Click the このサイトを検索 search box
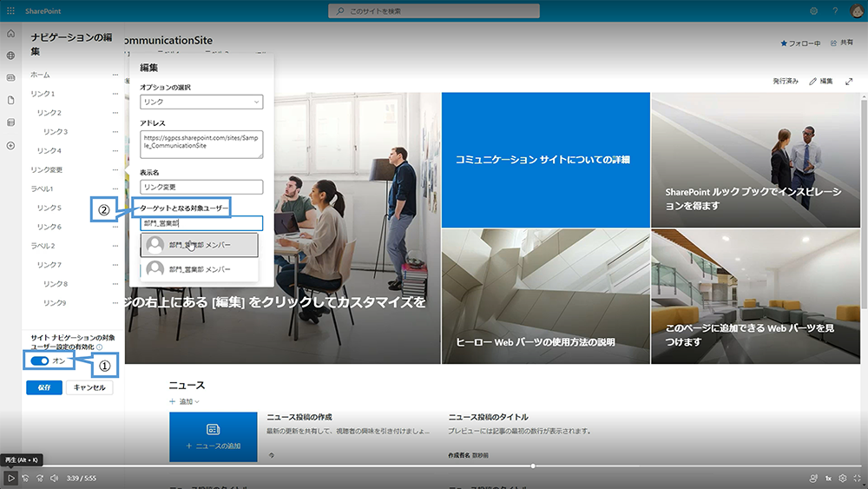 (434, 11)
